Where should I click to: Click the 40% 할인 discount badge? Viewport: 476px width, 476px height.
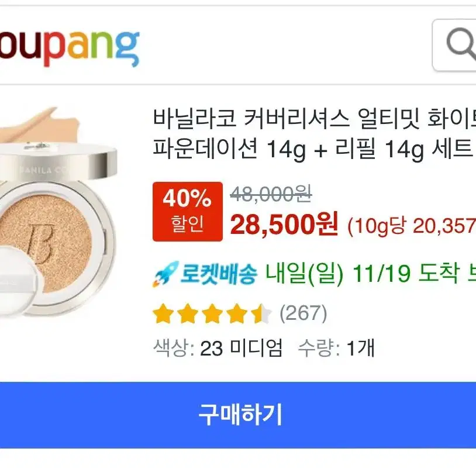(188, 212)
